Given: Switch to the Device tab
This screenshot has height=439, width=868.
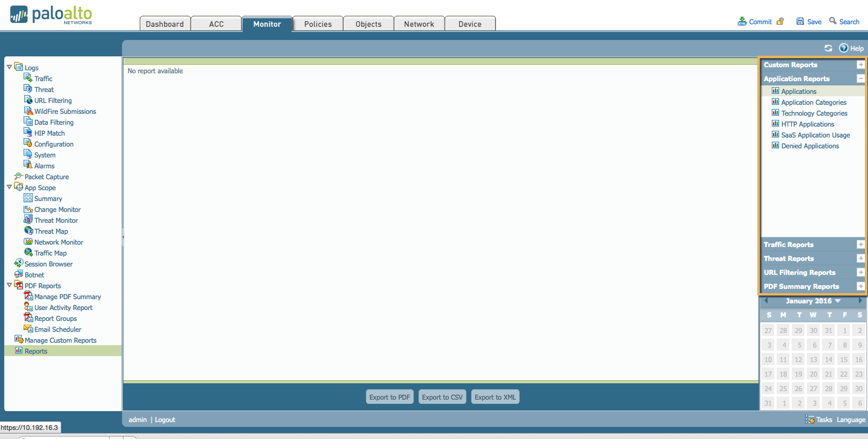Looking at the screenshot, I should tap(470, 24).
